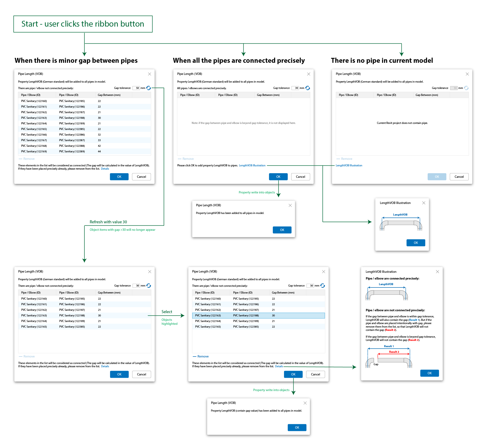This screenshot has width=485, height=448.
Task: Open Details link in top-left dialog
Action: (105, 169)
